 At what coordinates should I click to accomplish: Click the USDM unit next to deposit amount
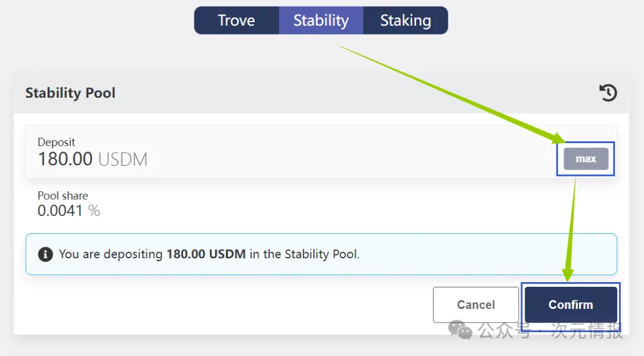click(x=123, y=159)
